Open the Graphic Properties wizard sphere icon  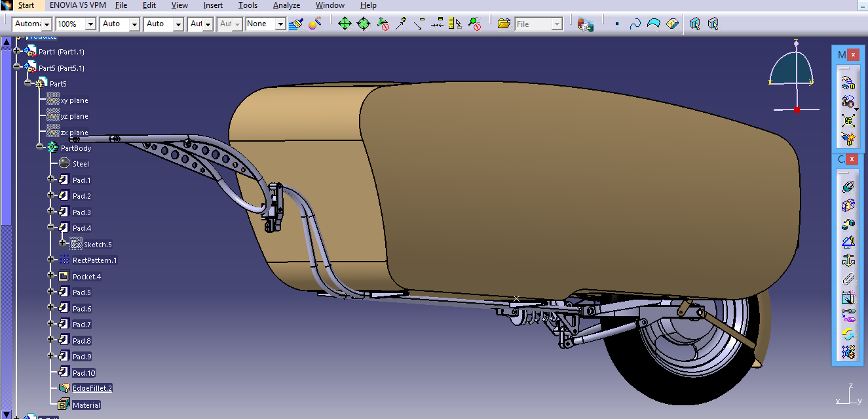(x=315, y=24)
